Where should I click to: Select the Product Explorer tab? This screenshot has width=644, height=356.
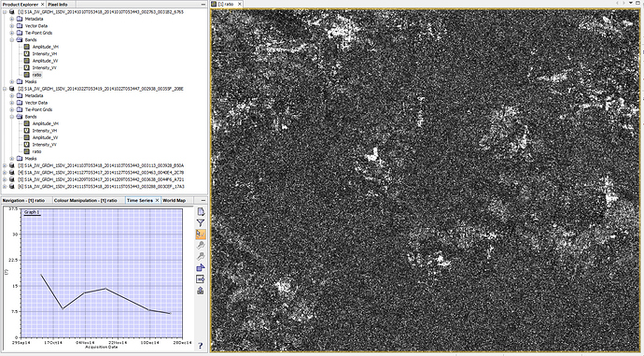click(21, 4)
